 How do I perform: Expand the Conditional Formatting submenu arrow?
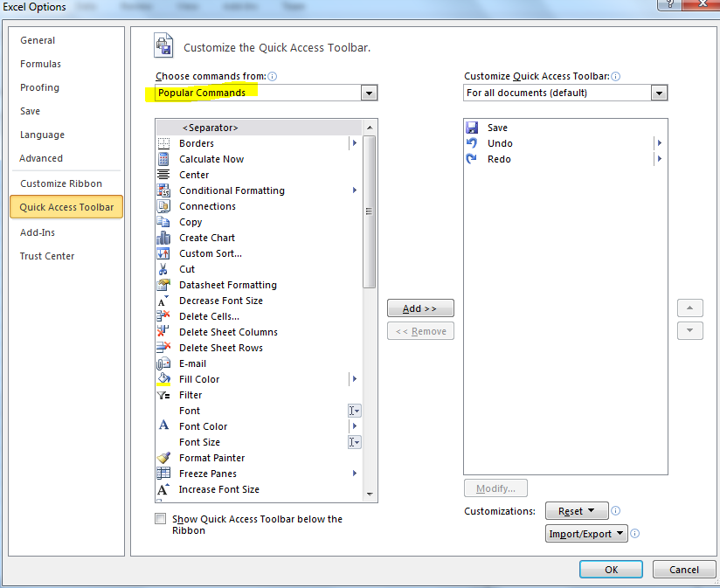point(355,190)
